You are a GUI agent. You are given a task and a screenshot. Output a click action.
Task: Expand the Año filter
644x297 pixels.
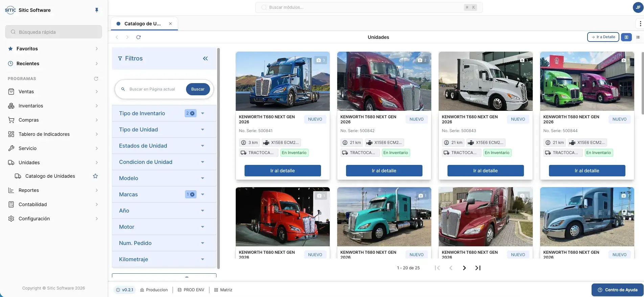164,211
